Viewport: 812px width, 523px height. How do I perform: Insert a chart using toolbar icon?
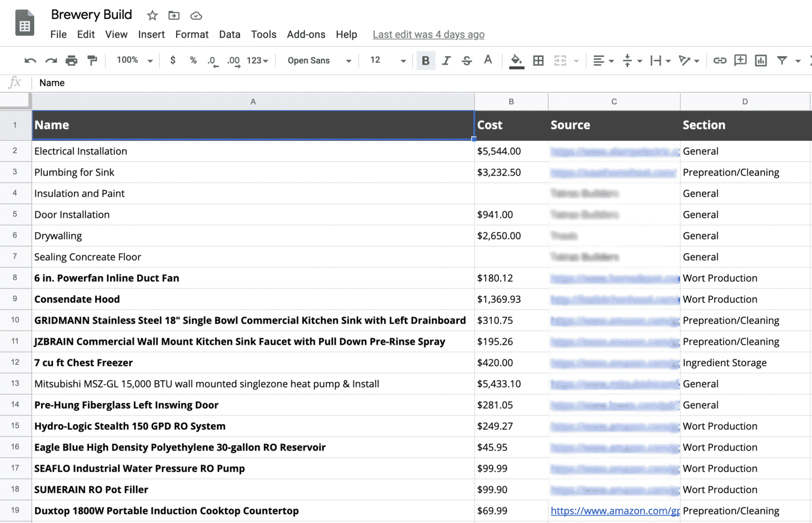click(761, 61)
